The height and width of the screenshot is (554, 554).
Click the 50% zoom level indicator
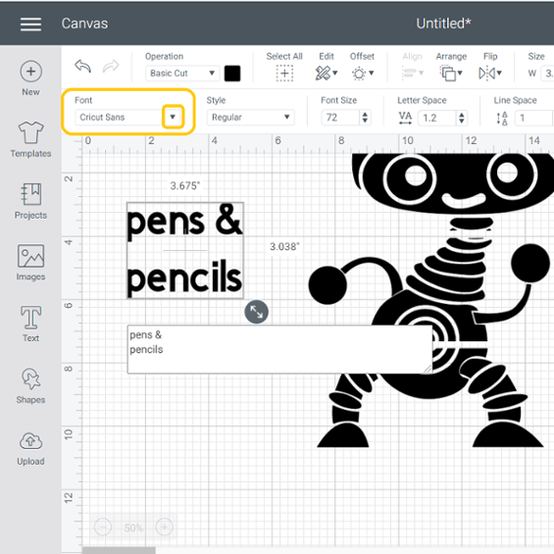click(134, 528)
